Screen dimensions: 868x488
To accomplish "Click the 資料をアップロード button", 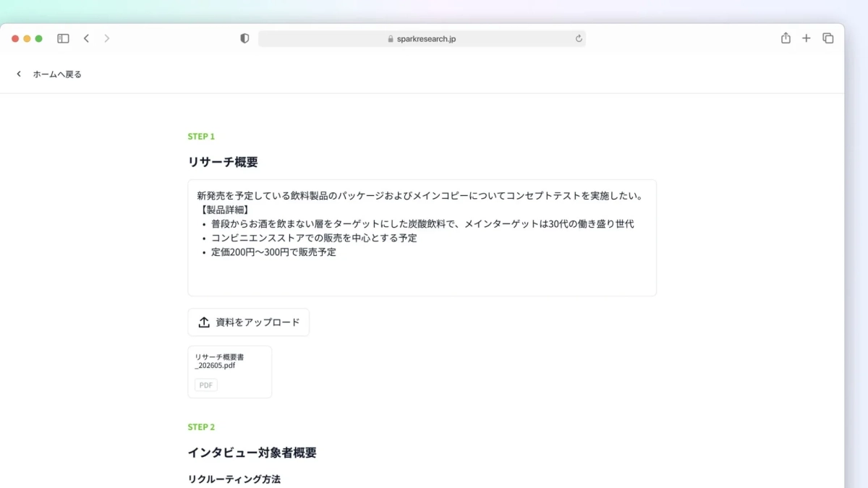I will tap(248, 322).
